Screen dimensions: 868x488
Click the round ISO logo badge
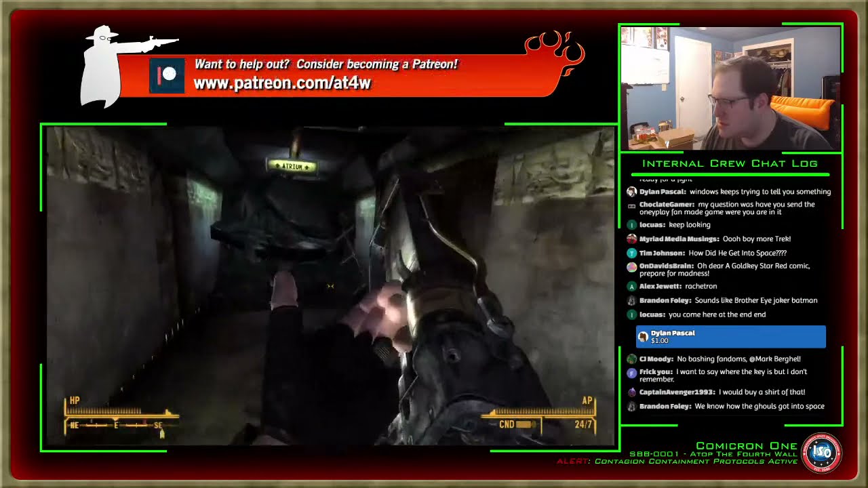[821, 453]
